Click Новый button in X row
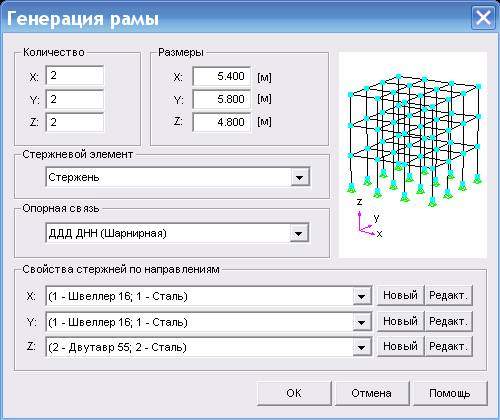The width and height of the screenshot is (500, 420). click(x=400, y=295)
